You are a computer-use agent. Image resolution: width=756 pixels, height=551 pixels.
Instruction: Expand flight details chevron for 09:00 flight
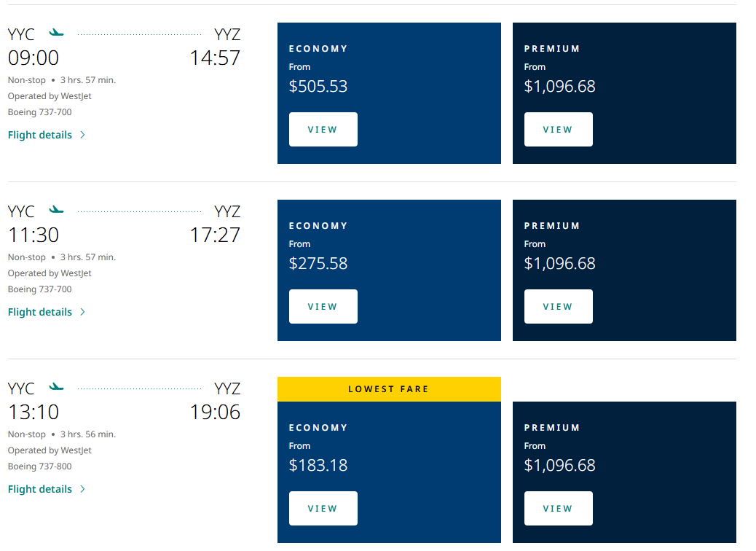[82, 135]
